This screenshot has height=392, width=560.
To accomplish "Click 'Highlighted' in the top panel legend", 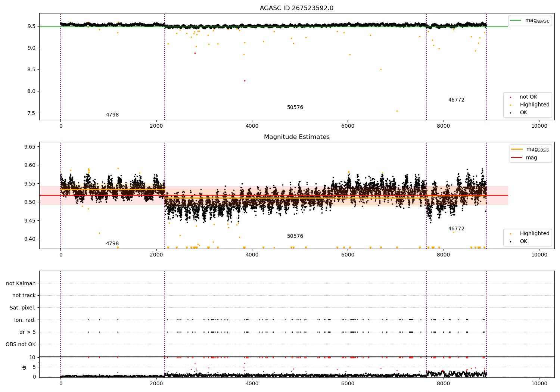I will pos(535,105).
